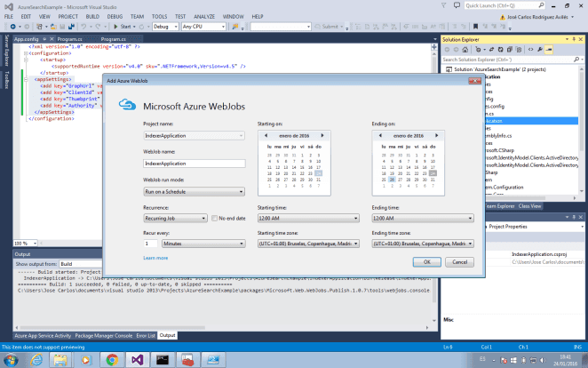The height and width of the screenshot is (368, 588).
Task: Click OK in the Add Azure WebJob dialog
Action: pos(426,262)
